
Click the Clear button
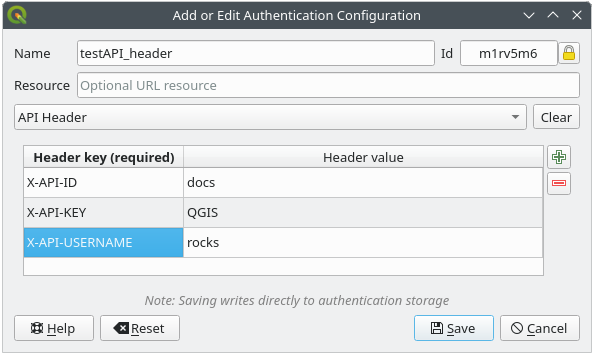(556, 117)
